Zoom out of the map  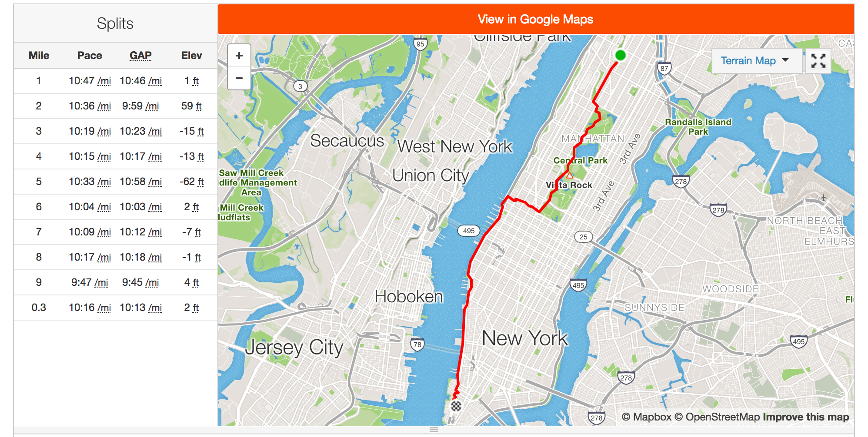tap(239, 79)
